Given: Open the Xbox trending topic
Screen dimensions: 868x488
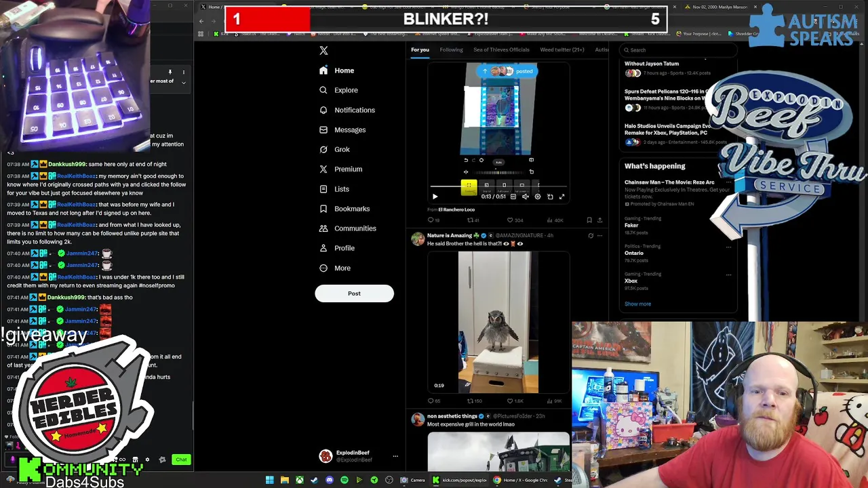Looking at the screenshot, I should (631, 281).
